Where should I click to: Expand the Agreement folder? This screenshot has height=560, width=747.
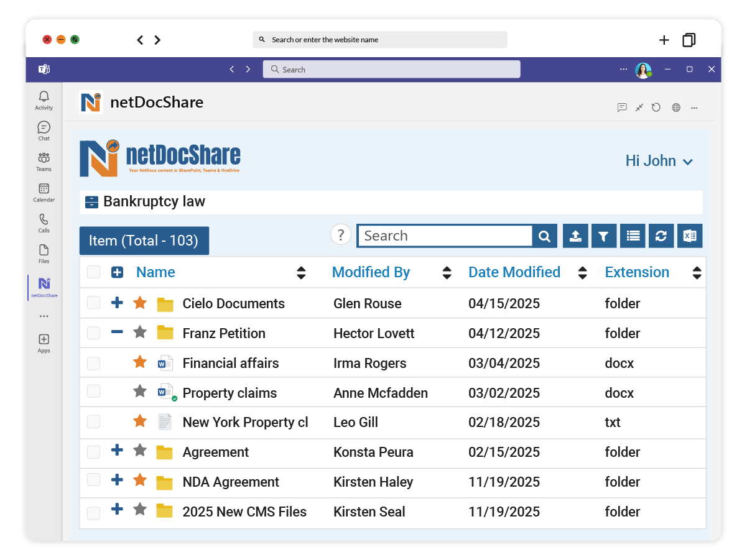point(117,450)
